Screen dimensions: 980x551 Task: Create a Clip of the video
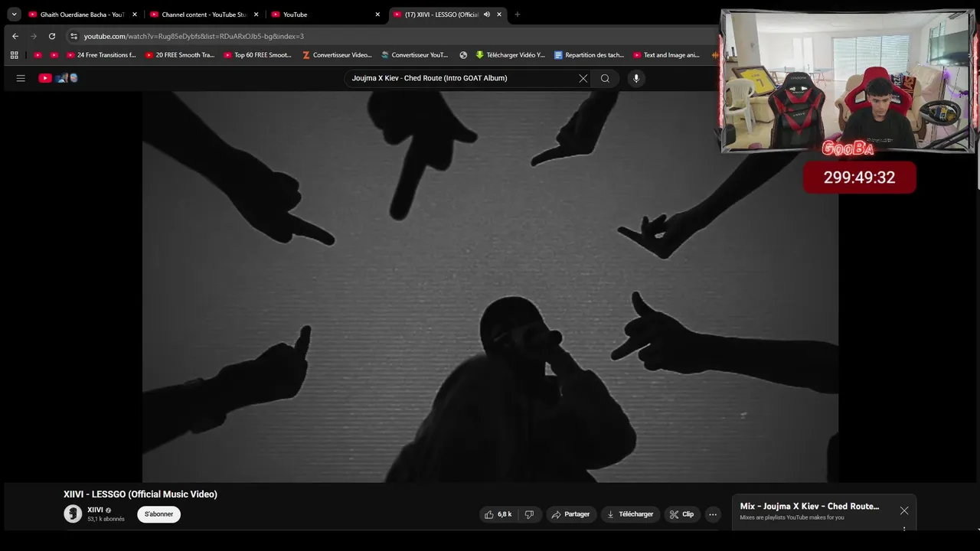681,514
